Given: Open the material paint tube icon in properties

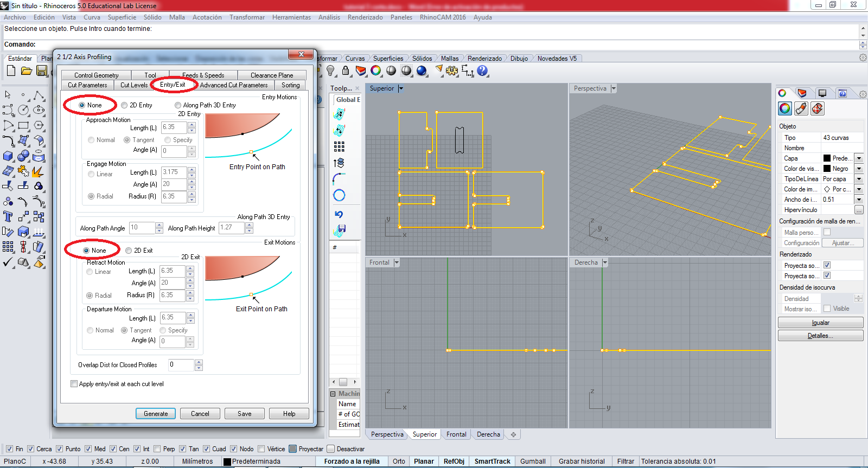Looking at the screenshot, I should (x=801, y=108).
